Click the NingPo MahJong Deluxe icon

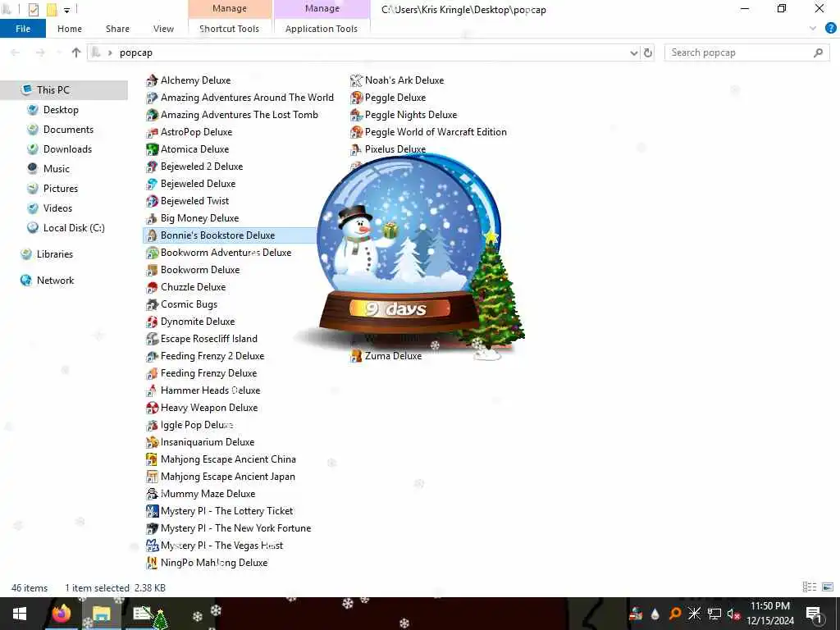(x=152, y=563)
